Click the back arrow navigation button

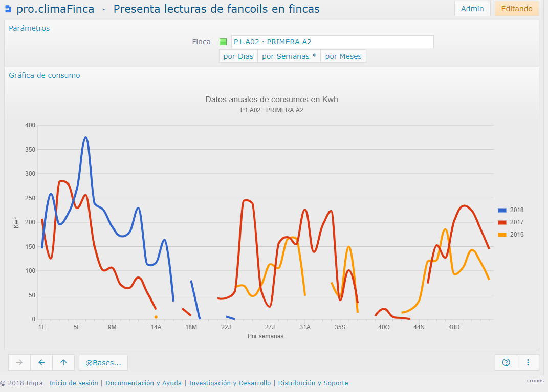(x=41, y=362)
